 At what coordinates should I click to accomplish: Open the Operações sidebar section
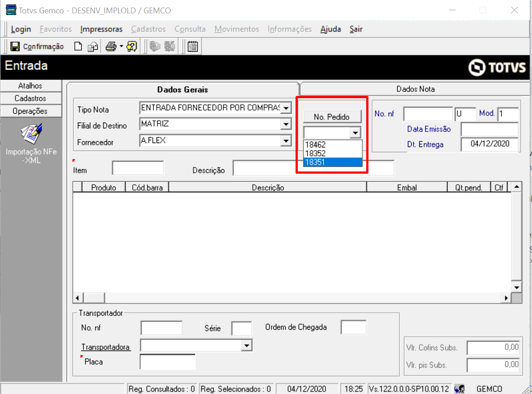tap(30, 111)
